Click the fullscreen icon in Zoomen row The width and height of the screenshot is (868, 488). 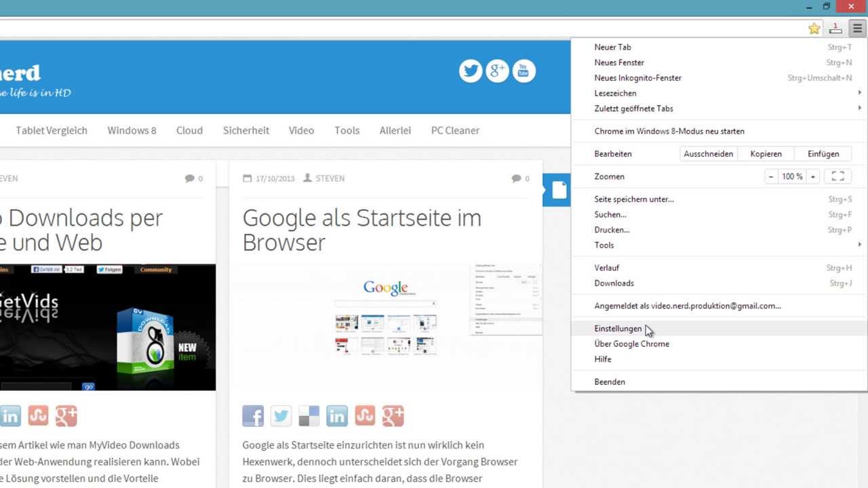[x=837, y=176]
